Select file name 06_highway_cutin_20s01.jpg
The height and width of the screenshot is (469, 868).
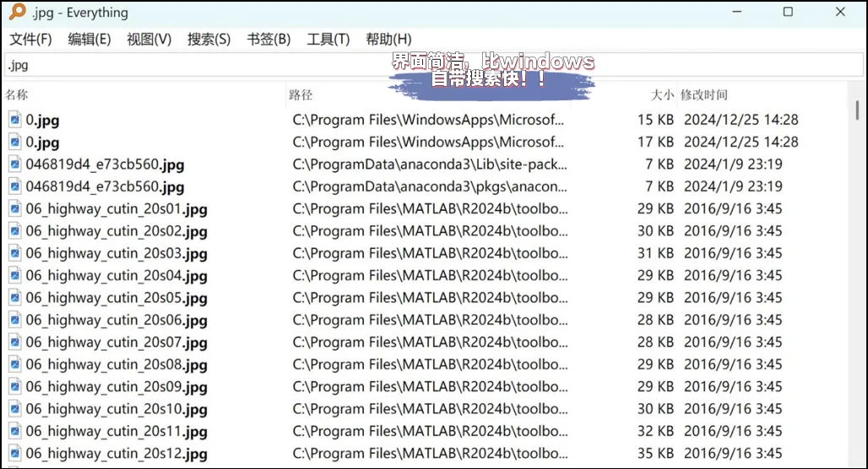tap(117, 209)
